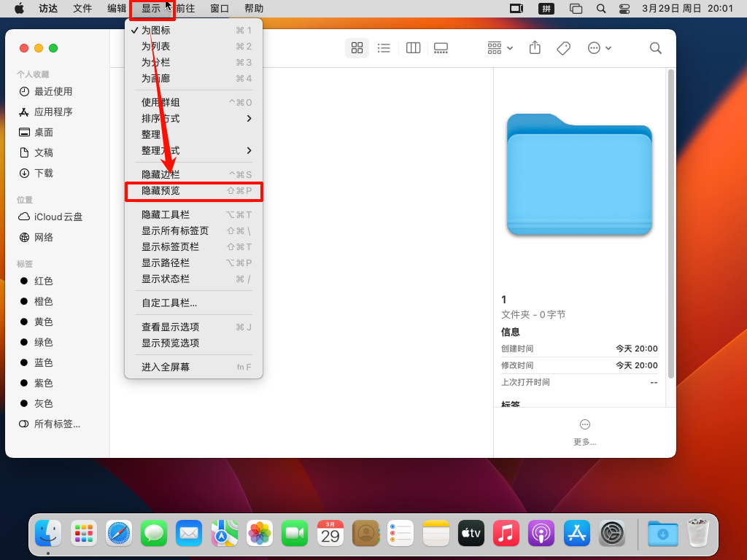Select the column view icon

[x=413, y=47]
